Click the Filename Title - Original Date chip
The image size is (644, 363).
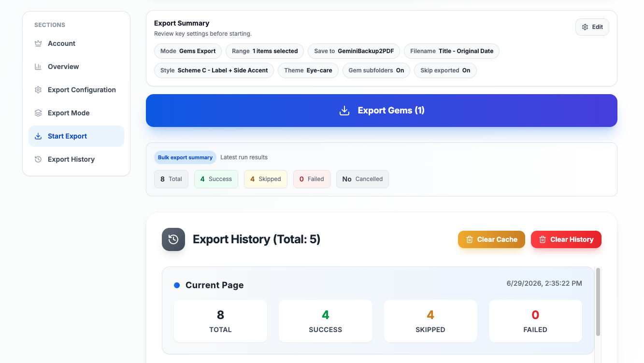coord(452,51)
